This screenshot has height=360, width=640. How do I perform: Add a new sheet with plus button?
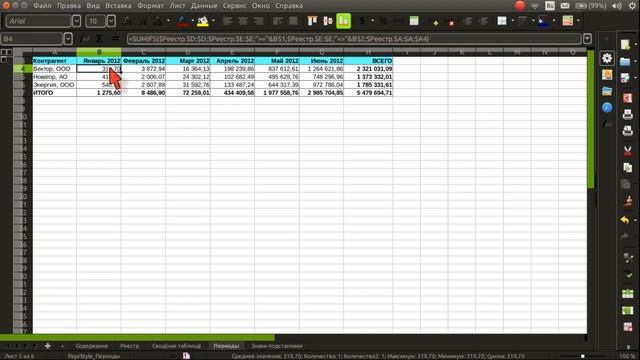tap(48, 346)
